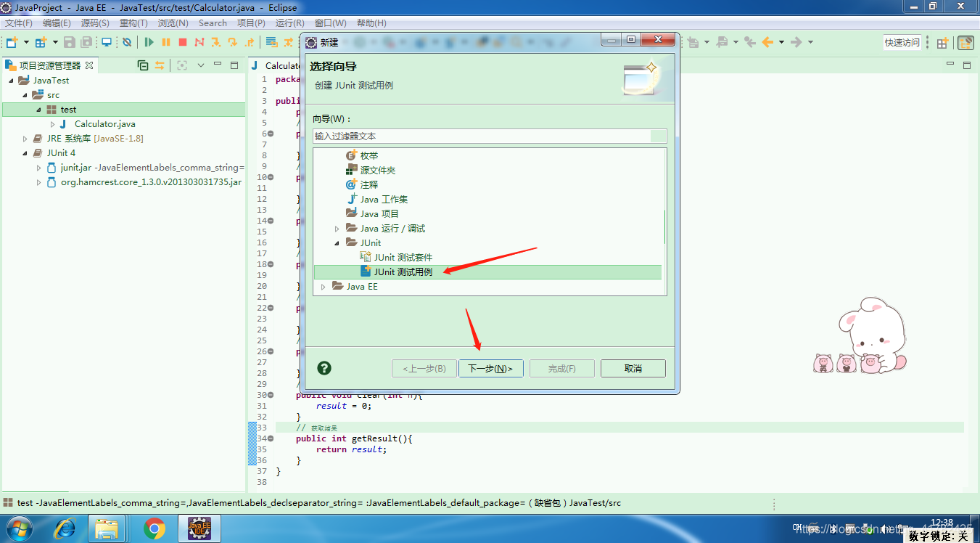This screenshot has width=980, height=543.
Task: Open the 文件(F) menu
Action: (19, 23)
